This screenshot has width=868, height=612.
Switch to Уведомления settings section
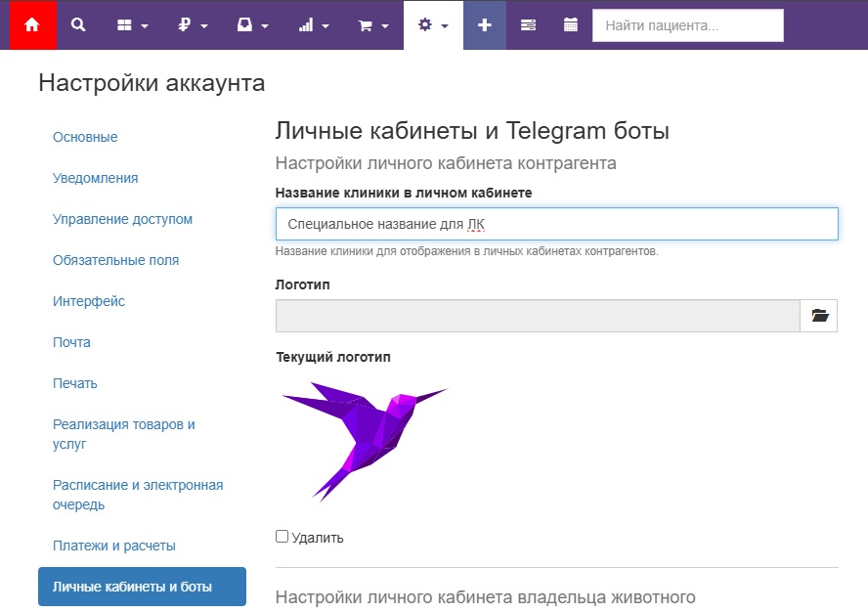(95, 178)
